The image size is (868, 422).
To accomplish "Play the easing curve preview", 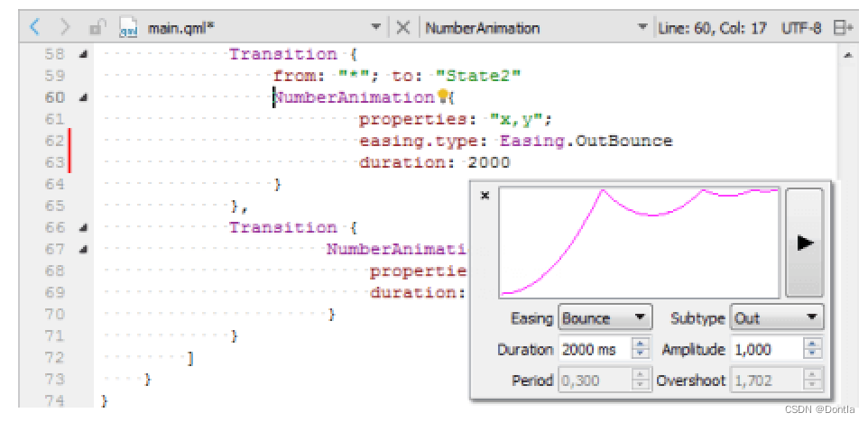I will pos(805,243).
